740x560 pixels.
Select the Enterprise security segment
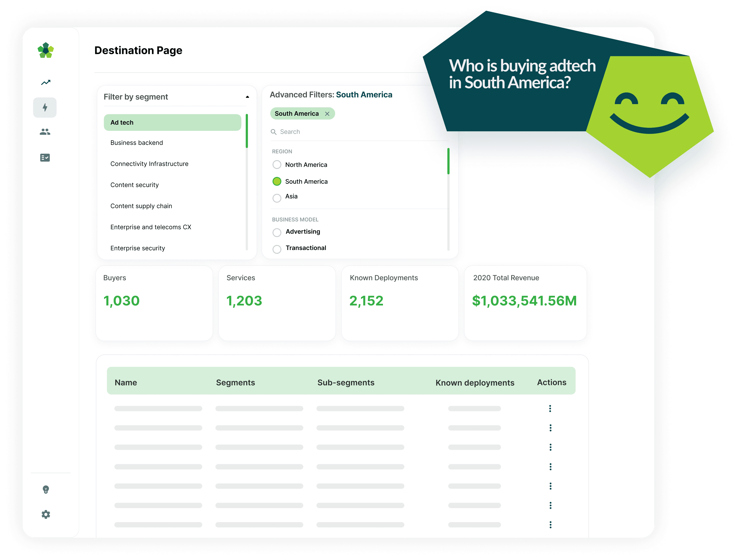coord(137,248)
